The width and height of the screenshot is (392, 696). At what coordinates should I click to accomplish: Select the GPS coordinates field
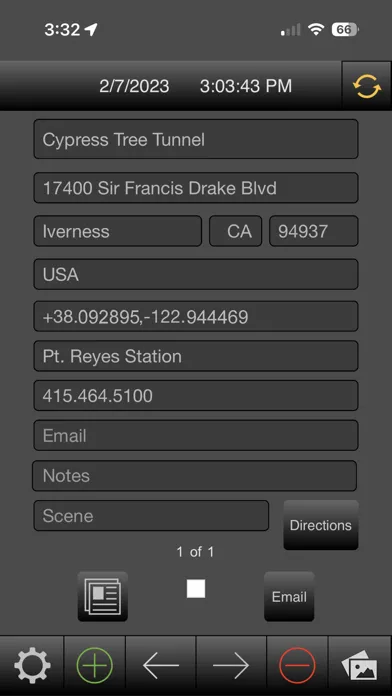point(196,316)
